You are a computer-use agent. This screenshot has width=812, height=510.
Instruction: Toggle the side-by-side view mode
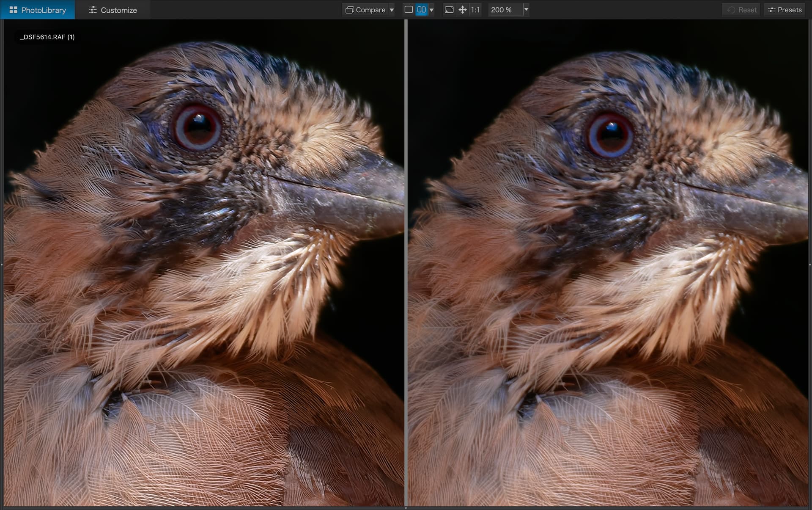421,10
